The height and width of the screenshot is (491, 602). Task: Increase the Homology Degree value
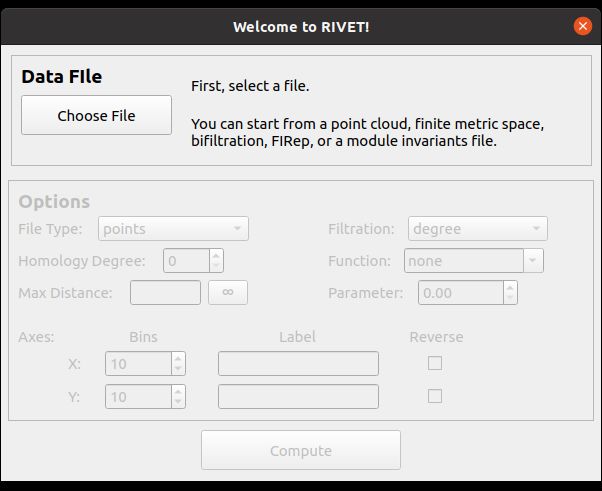click(x=216, y=256)
